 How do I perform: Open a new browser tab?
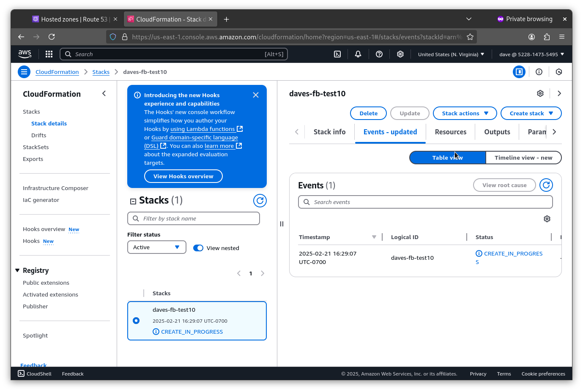(x=227, y=19)
